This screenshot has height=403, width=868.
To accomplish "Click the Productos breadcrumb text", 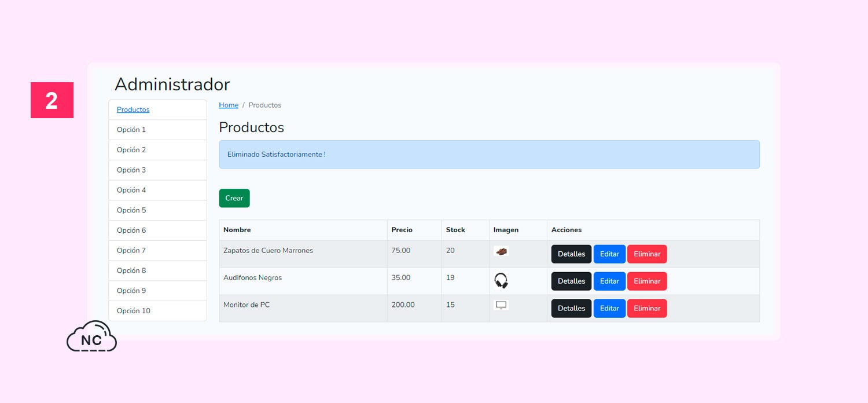I will 265,105.
